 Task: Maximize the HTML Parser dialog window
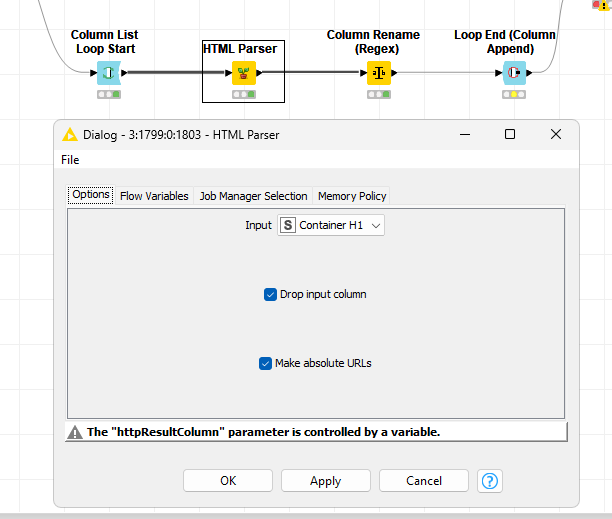509,134
